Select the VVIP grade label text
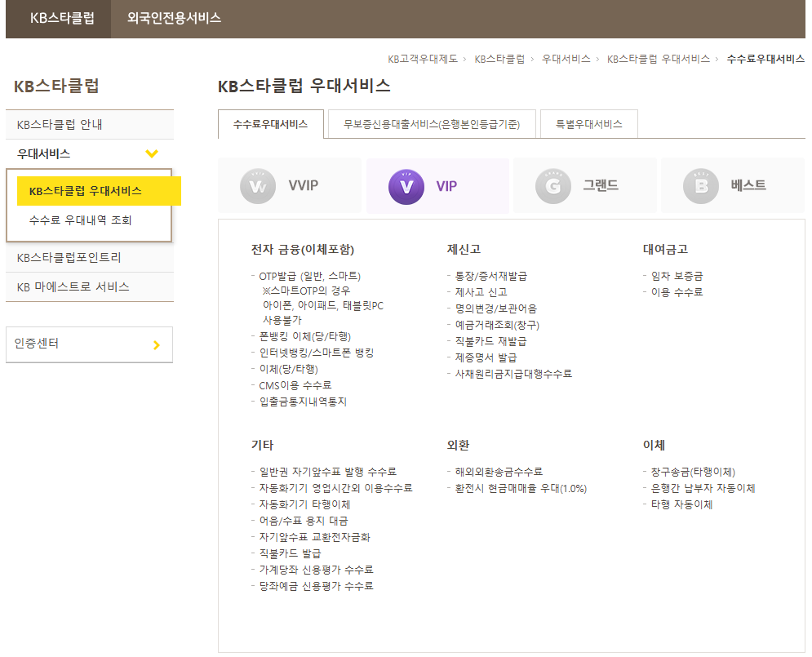The height and width of the screenshot is (657, 812). [304, 185]
